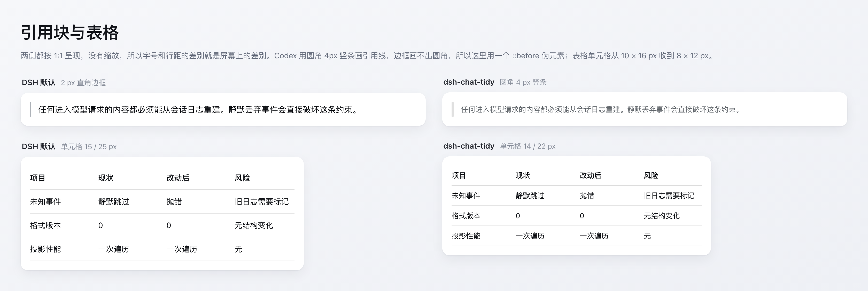Select the 未知事件 cell in the DSH 默认 table
The image size is (868, 291).
click(x=45, y=201)
